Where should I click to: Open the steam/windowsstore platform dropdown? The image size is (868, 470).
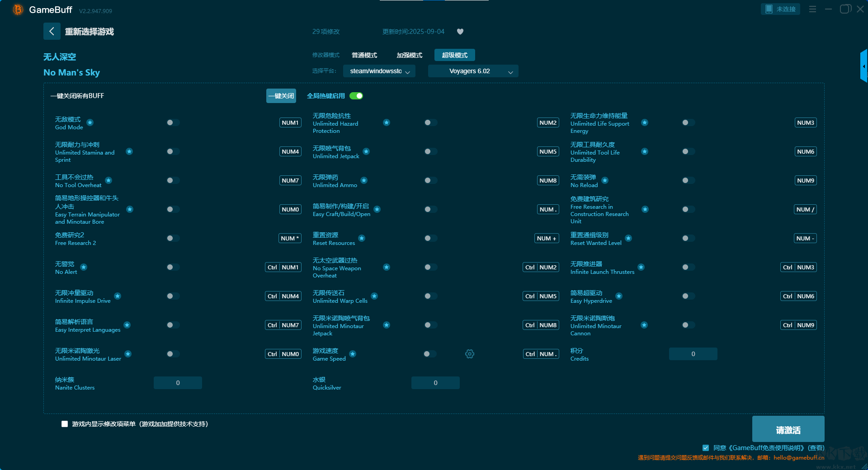coord(379,71)
